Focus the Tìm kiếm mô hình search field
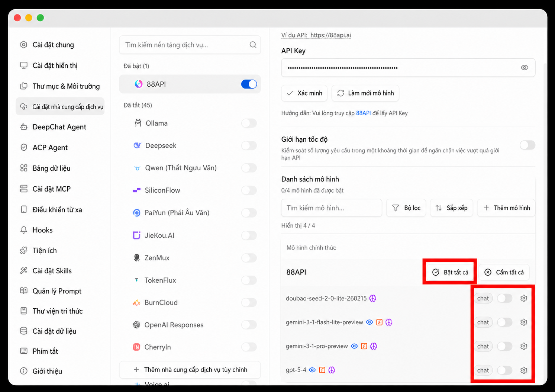Viewport: 555px width, 392px height. click(x=332, y=208)
